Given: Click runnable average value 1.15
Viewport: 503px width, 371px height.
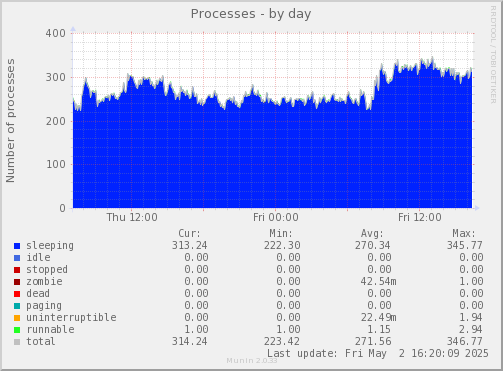Looking at the screenshot, I should pyautogui.click(x=379, y=329).
